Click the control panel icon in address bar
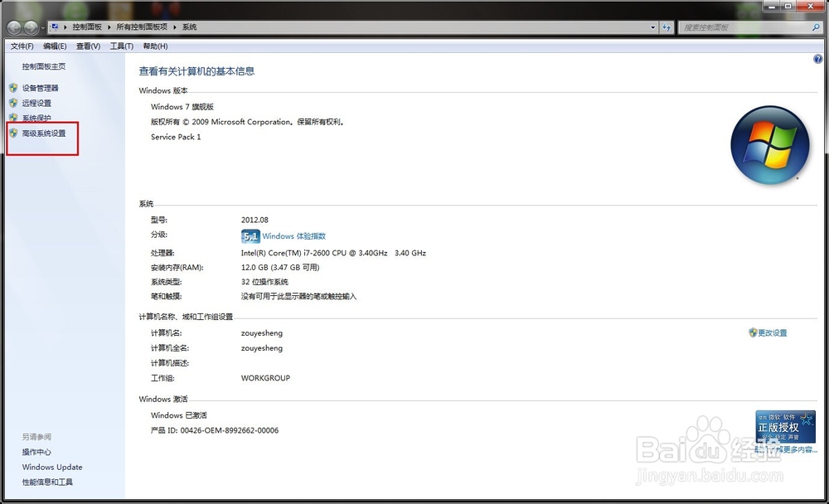This screenshot has height=504, width=829. 55,27
